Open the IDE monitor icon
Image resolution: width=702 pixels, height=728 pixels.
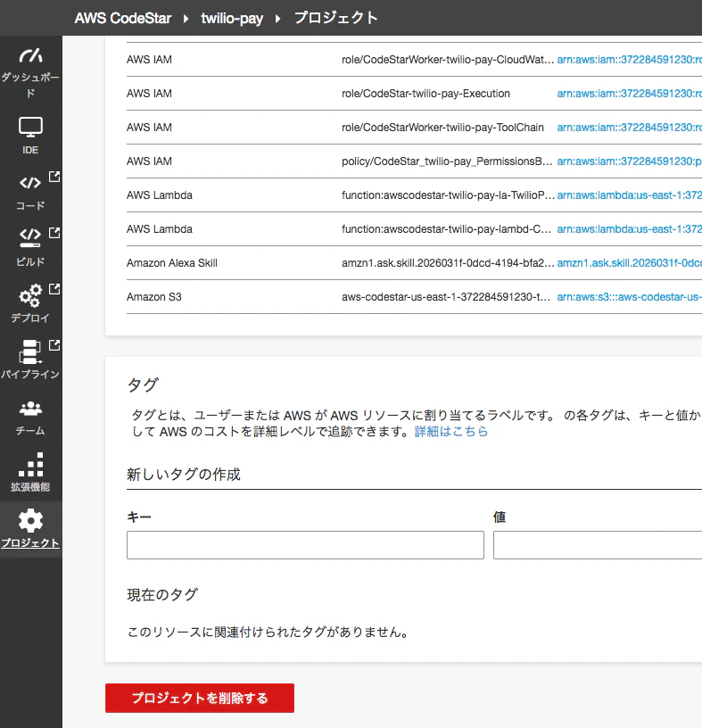tap(30, 128)
